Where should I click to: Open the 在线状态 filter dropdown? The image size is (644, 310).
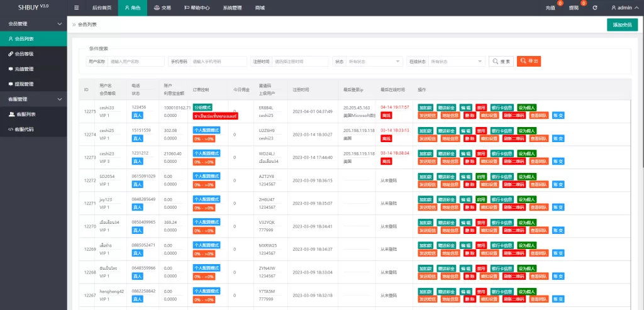[x=457, y=62]
